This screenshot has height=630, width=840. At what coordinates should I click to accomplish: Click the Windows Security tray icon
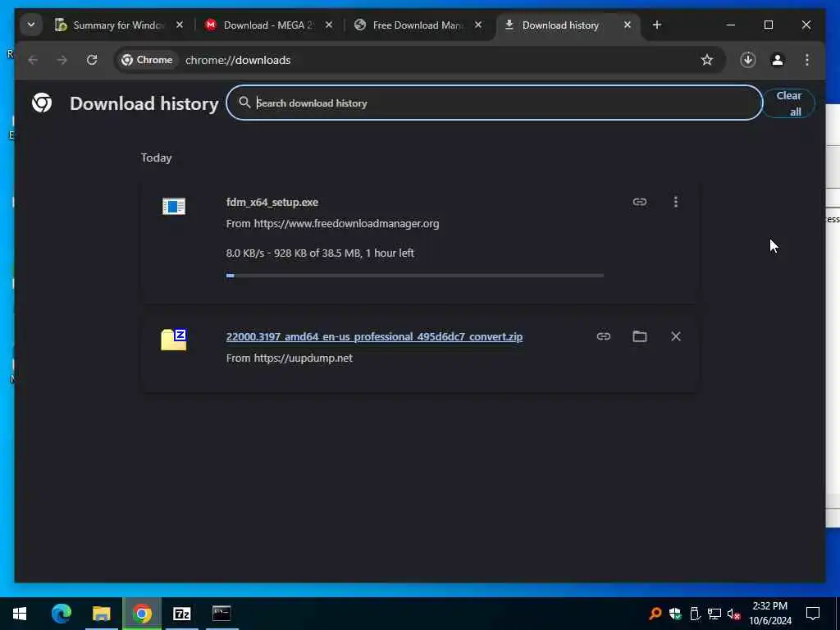click(675, 614)
